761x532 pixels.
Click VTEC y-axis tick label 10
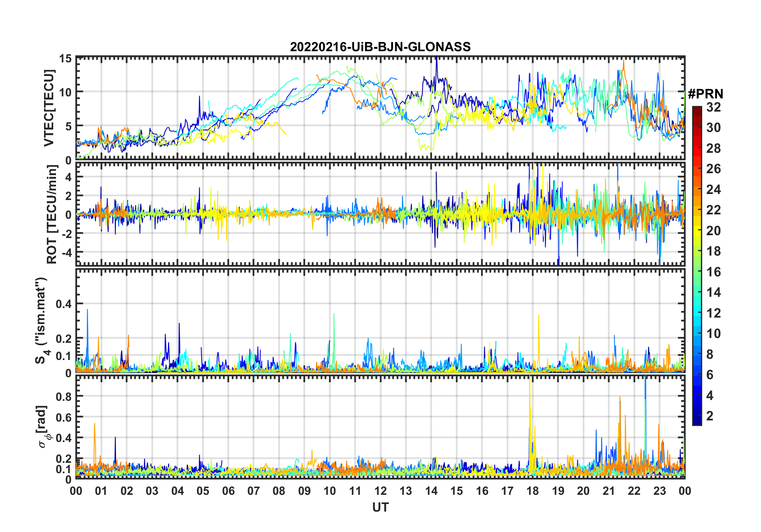(x=65, y=92)
